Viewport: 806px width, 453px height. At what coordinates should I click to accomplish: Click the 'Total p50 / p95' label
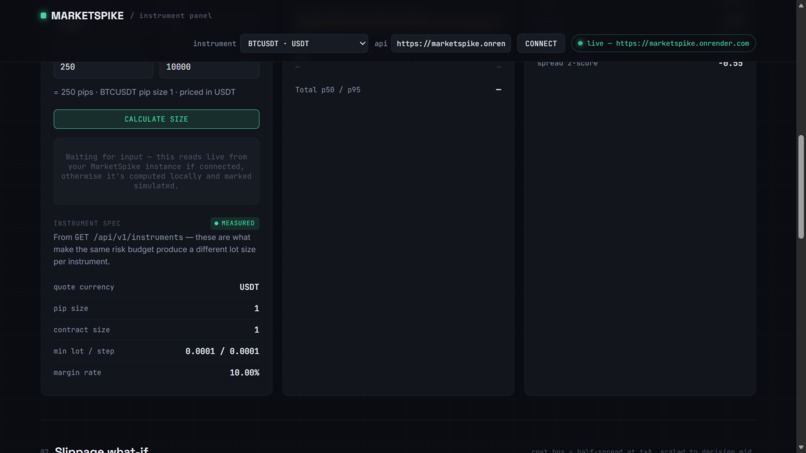(x=327, y=90)
